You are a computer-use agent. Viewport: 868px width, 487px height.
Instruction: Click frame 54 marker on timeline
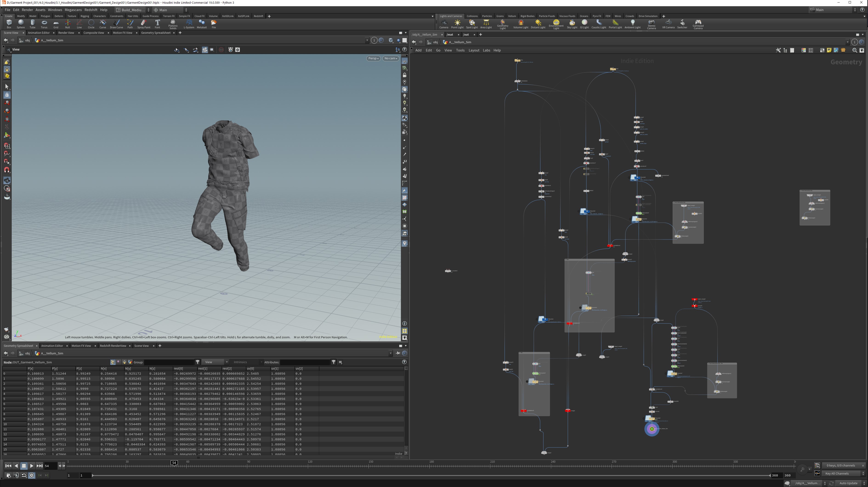[174, 463]
